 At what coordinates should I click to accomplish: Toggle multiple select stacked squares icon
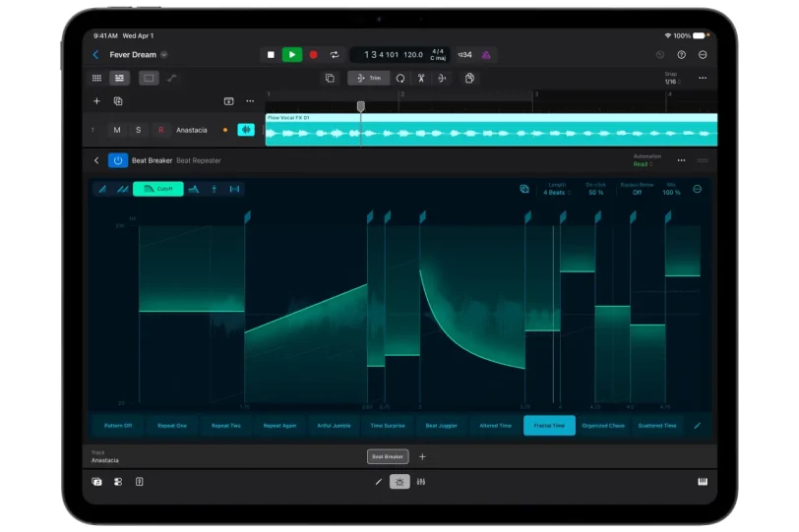(331, 78)
